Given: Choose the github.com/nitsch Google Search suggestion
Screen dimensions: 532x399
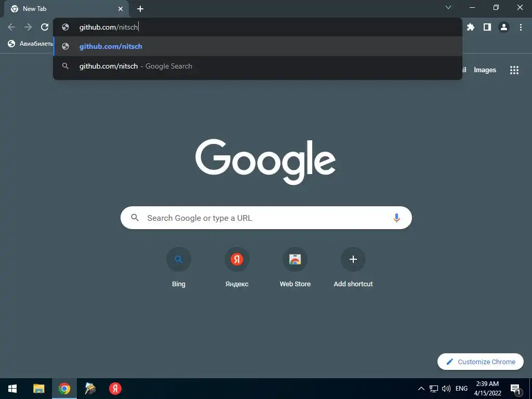Looking at the screenshot, I should tap(258, 66).
